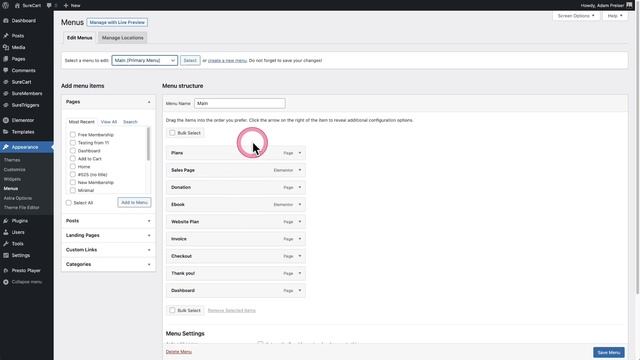The height and width of the screenshot is (360, 640).
Task: Select the Search pages tab
Action: click(130, 122)
